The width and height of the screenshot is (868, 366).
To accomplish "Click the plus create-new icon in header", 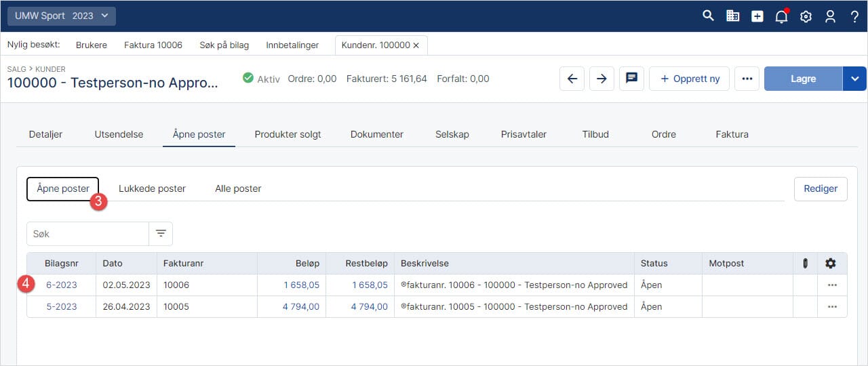I will [757, 16].
